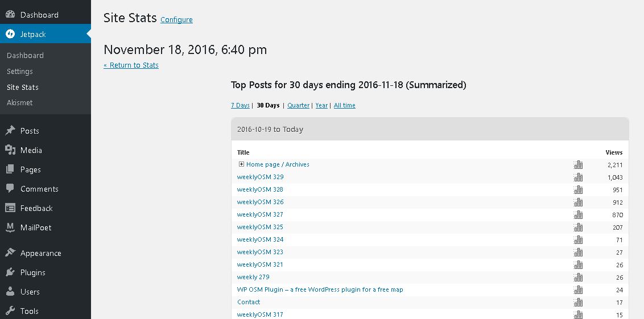
Task: Click the MailPoet sidebar icon
Action: [x=10, y=227]
